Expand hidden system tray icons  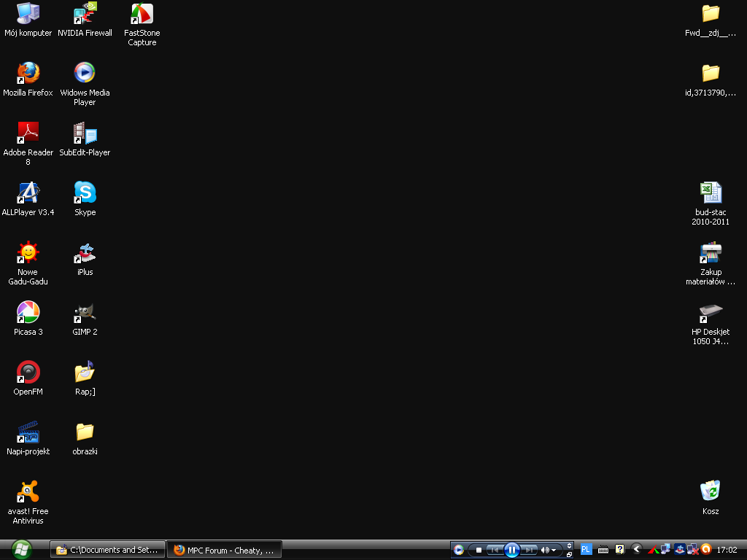click(636, 550)
